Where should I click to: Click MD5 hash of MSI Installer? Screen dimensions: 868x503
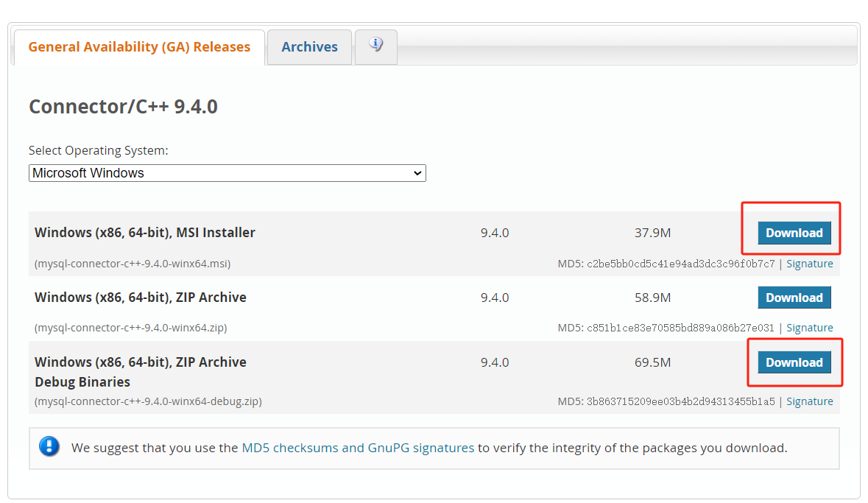tap(680, 264)
